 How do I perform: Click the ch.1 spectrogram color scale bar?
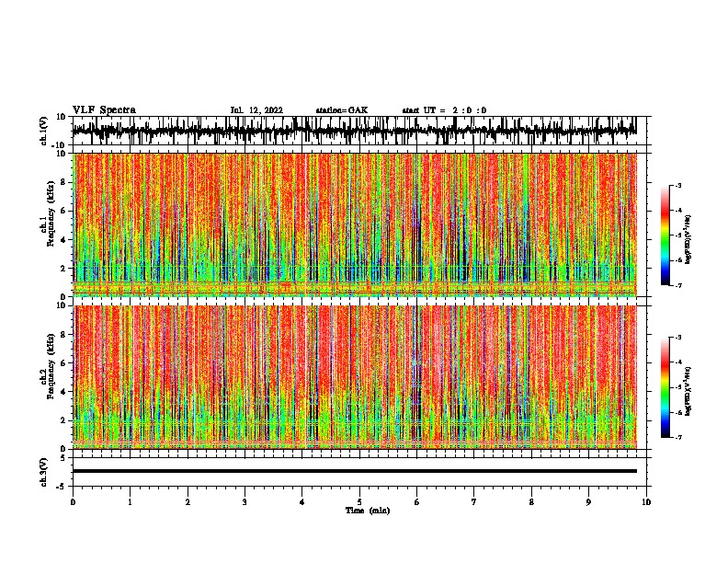pos(665,236)
